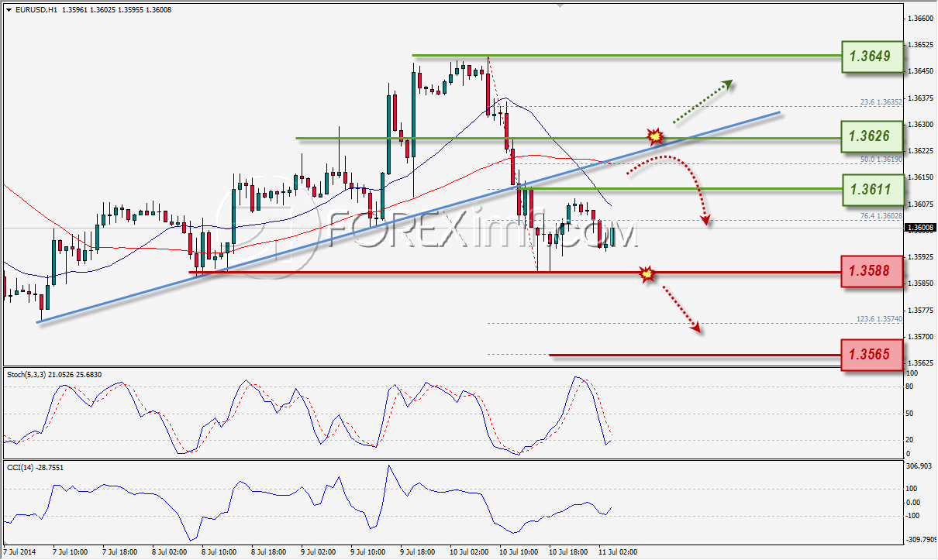The width and height of the screenshot is (938, 560).
Task: Click the lower starburst marker on 1.3588 line
Action: [646, 273]
